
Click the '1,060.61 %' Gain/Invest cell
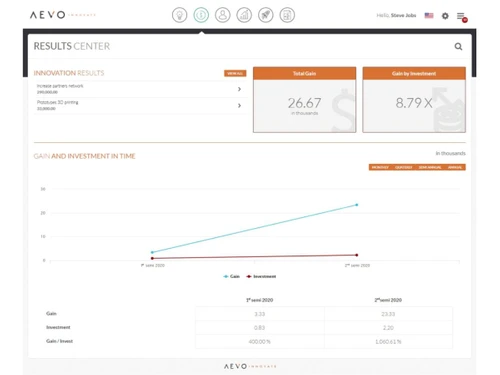[x=388, y=342]
